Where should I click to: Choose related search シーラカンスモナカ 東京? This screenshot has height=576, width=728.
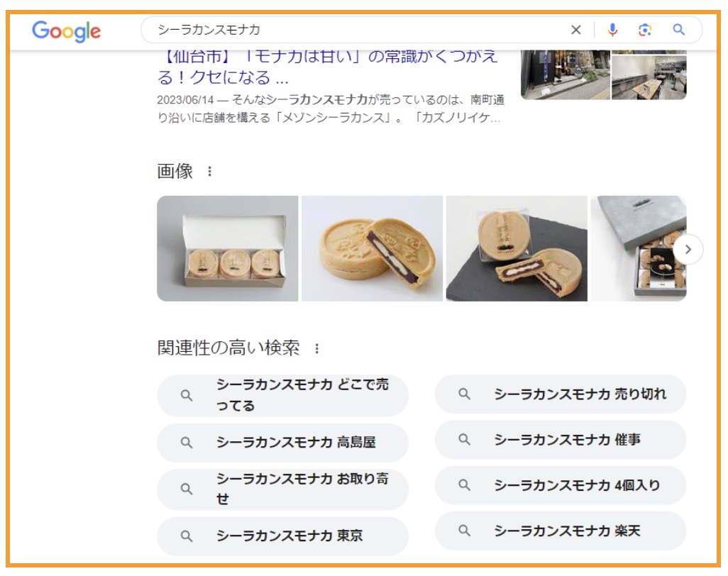click(x=282, y=536)
